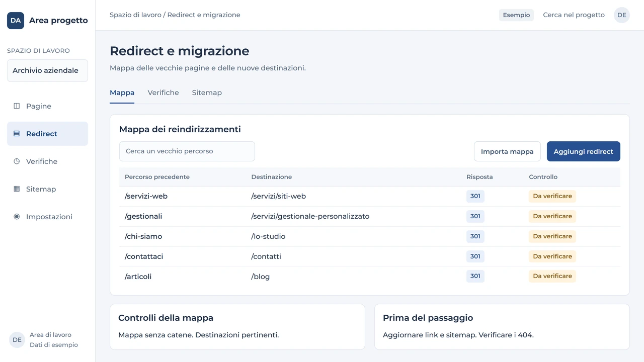Click the Percorso precedente column header

(x=157, y=177)
